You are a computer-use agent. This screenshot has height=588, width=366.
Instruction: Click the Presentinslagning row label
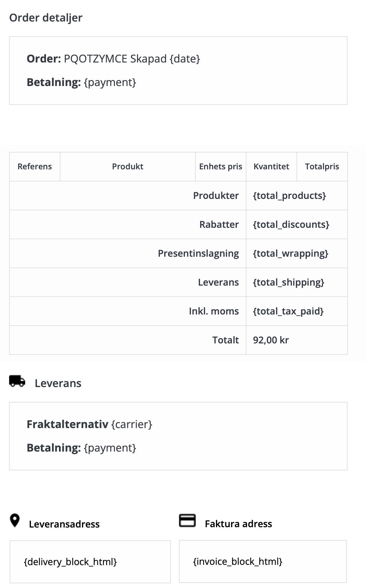tap(198, 253)
